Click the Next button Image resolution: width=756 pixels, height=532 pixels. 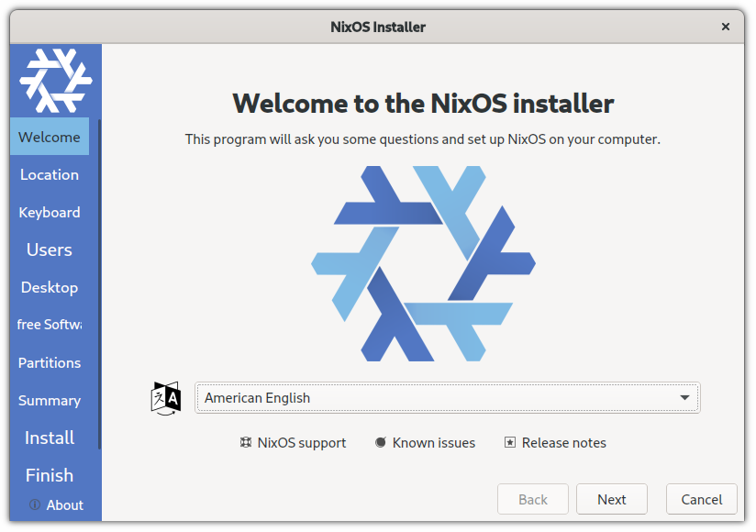pos(611,499)
